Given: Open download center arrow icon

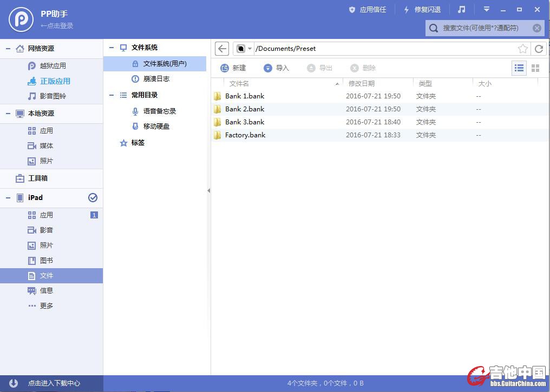Looking at the screenshot, I should click(14, 383).
